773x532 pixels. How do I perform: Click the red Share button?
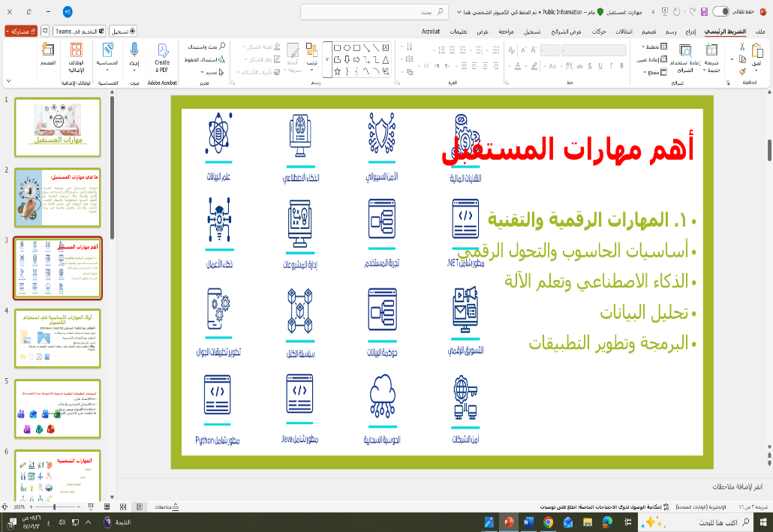pyautogui.click(x=22, y=32)
